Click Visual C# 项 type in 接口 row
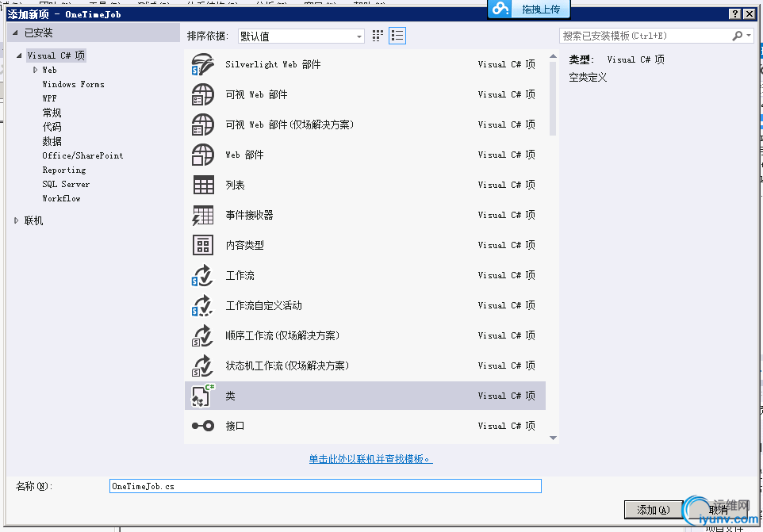 tap(506, 426)
